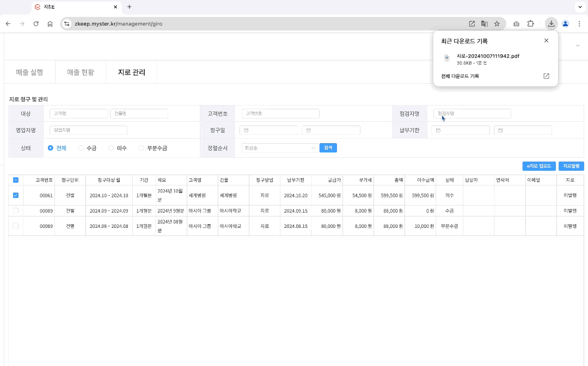Select the 지로 관리 tab
Screen dimensions: 588x366
click(x=132, y=72)
